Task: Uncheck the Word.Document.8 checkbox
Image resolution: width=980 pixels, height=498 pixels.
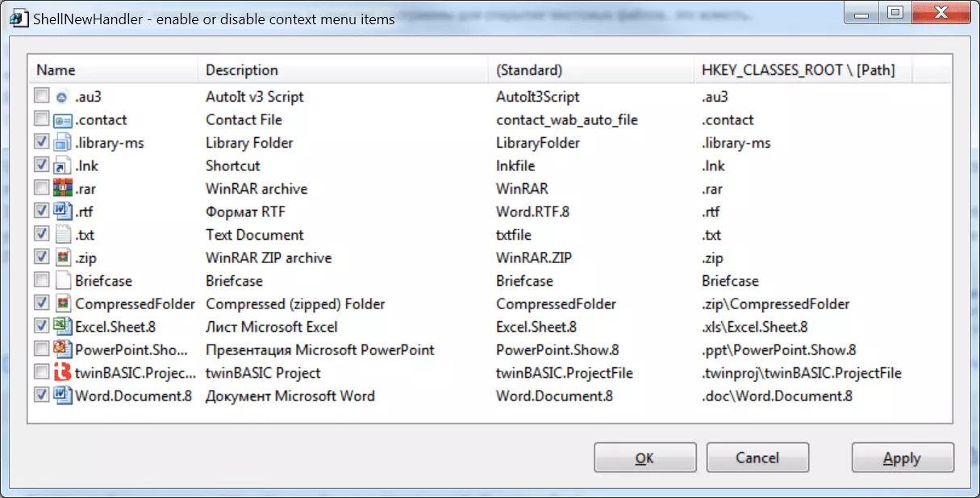Action: point(42,396)
